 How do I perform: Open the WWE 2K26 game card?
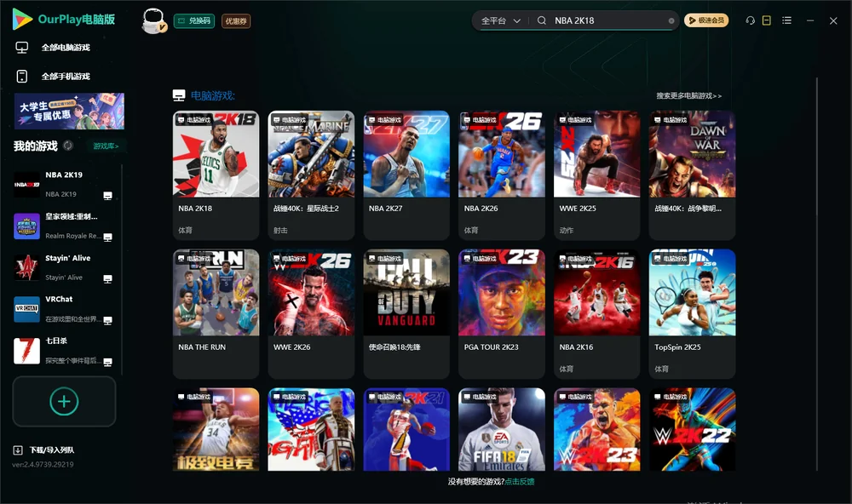click(x=311, y=314)
